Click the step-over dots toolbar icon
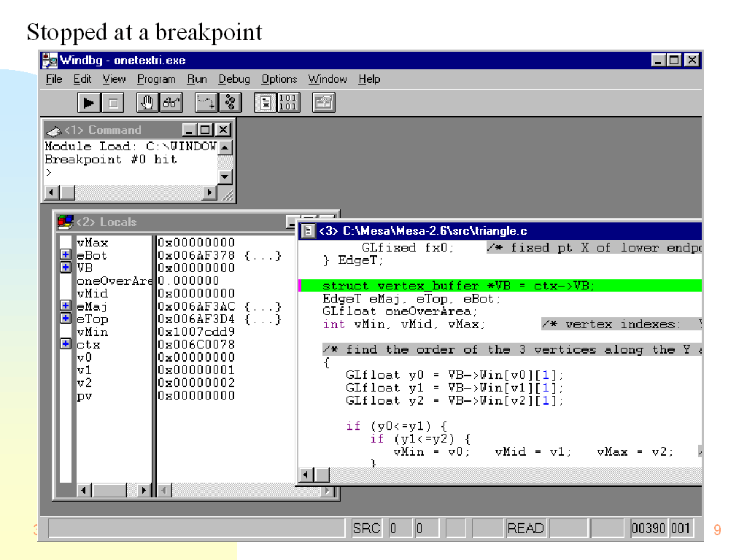This screenshot has height=560, width=747. [x=231, y=103]
